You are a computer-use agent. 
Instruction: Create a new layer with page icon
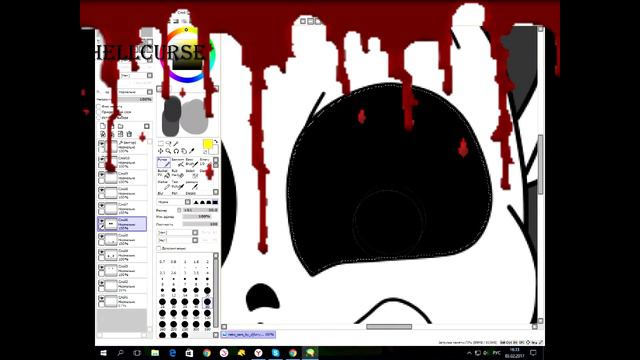[x=103, y=126]
